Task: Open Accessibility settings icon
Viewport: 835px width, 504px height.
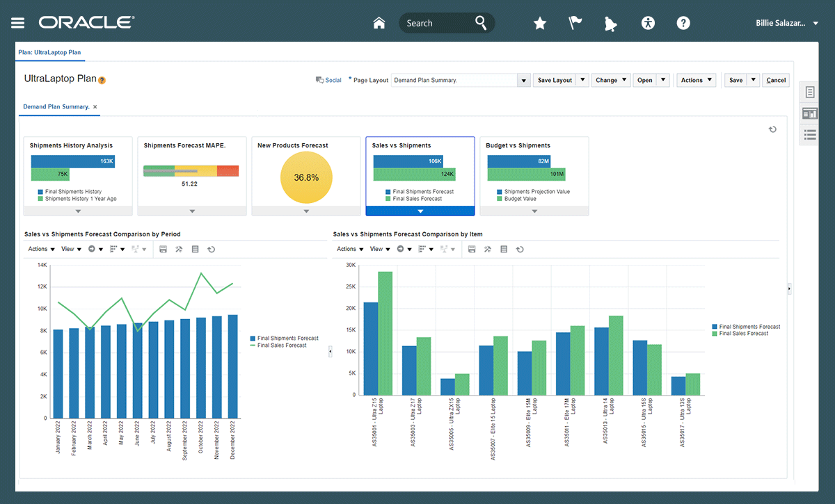Action: [649, 23]
